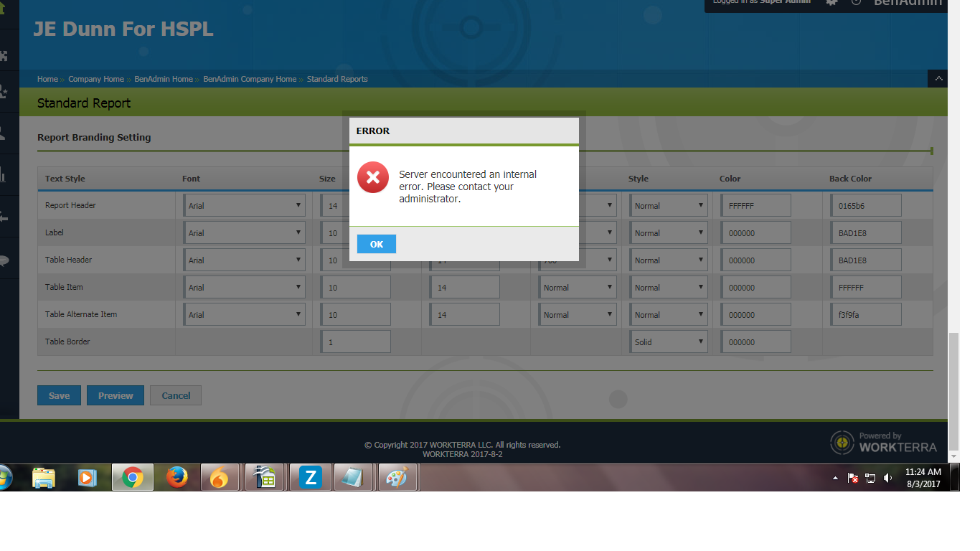Click the Save button
Screen dimensions: 980x551
[x=59, y=395]
